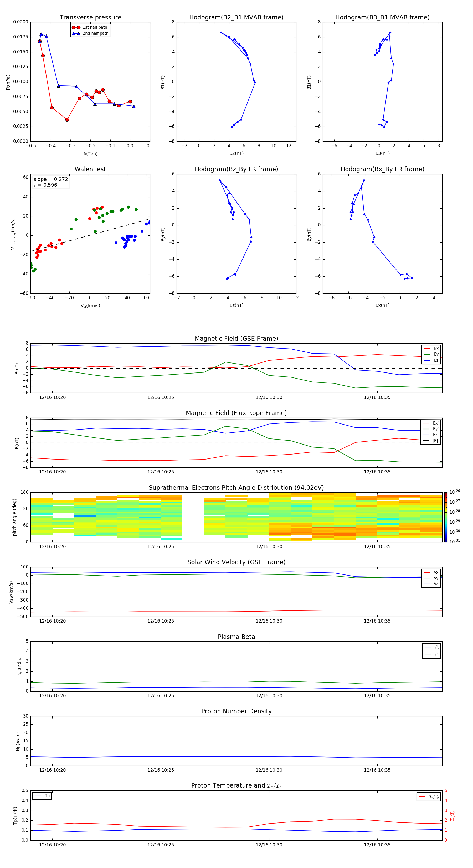Select '|B|' in Flux Rope legend

tap(431, 441)
